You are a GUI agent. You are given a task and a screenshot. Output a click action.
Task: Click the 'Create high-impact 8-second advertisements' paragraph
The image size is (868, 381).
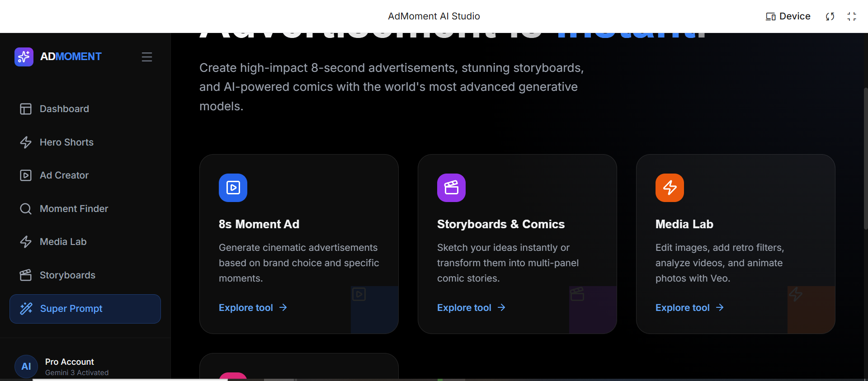[392, 87]
